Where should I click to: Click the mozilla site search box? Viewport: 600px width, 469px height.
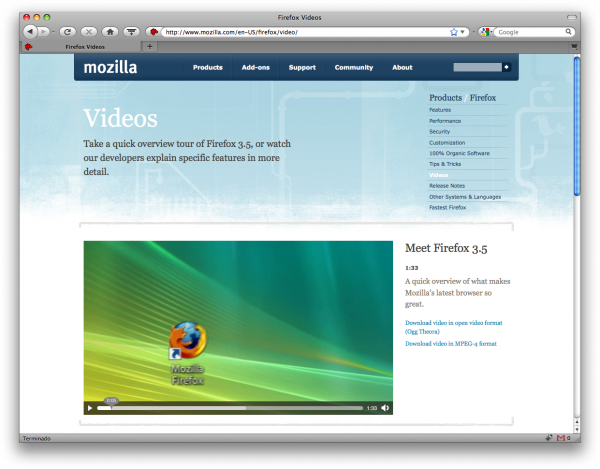click(x=478, y=67)
